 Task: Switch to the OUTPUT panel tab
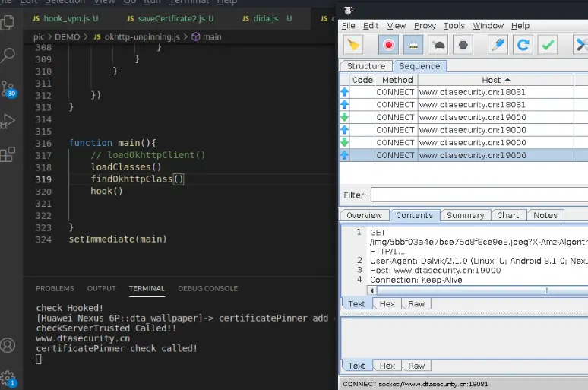pyautogui.click(x=101, y=288)
